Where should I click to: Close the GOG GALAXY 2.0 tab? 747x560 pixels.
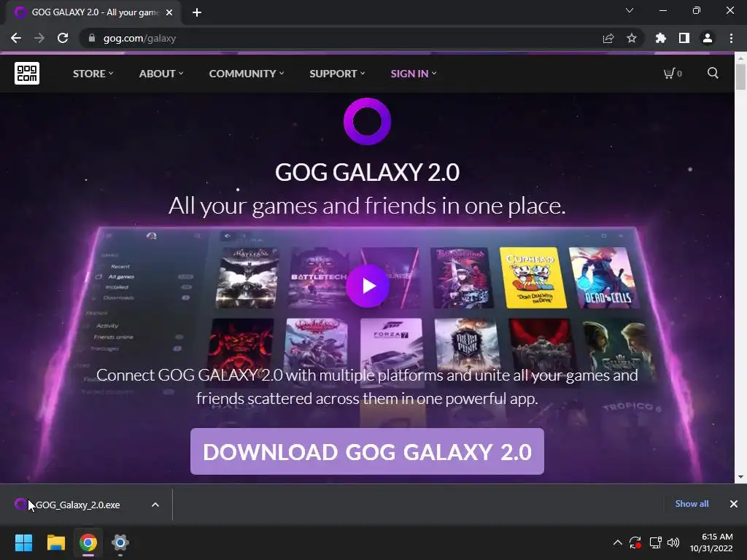(169, 13)
